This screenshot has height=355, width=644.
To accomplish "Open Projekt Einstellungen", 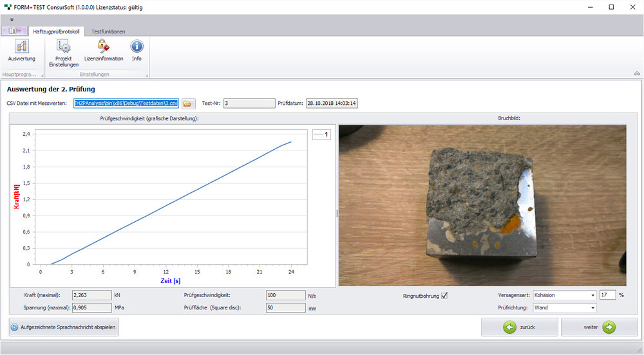I will pos(63,53).
